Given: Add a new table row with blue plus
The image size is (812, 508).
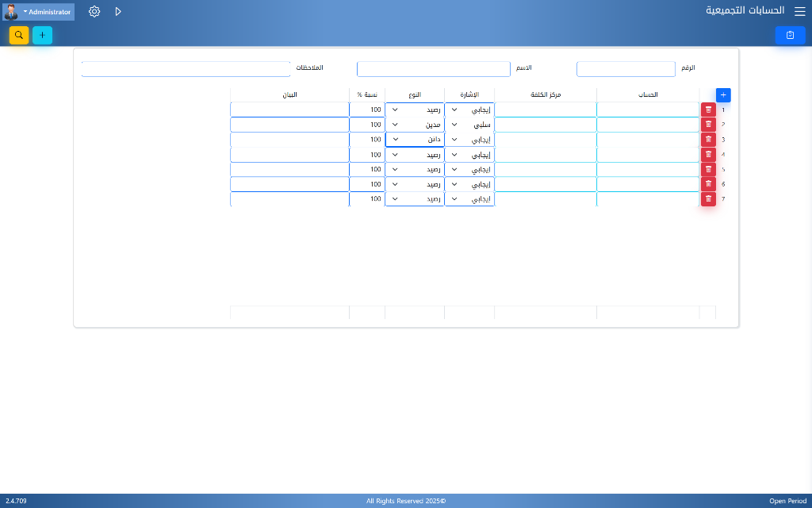Looking at the screenshot, I should 723,94.
